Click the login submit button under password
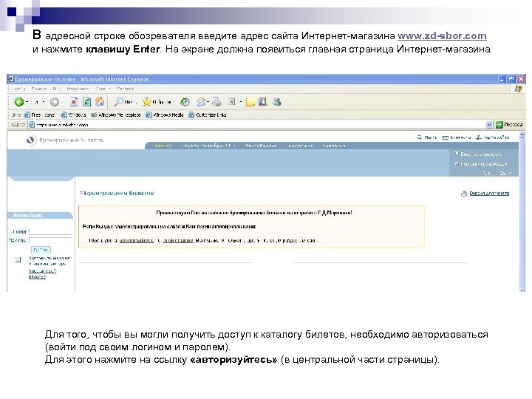 pos(41,250)
